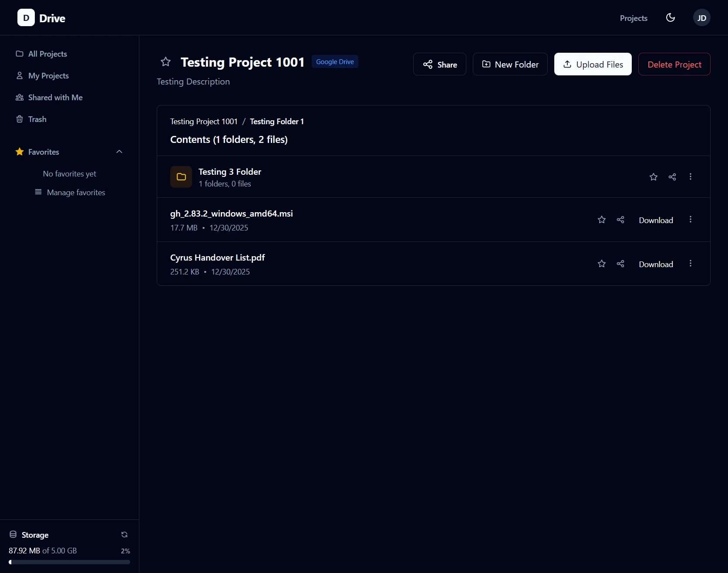The width and height of the screenshot is (728, 573).
Task: Favorite the gh_2.83.2_windows_amd64.msi file
Action: [x=601, y=220]
